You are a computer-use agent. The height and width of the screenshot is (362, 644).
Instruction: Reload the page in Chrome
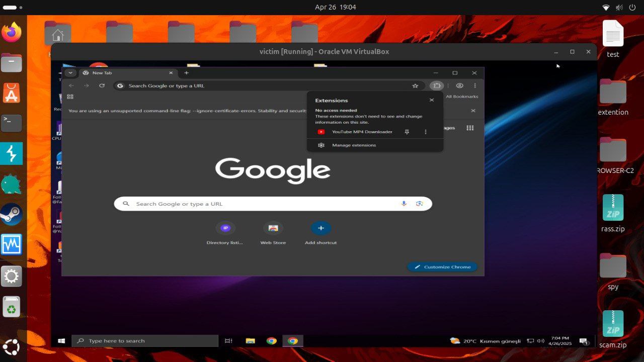tap(102, 85)
